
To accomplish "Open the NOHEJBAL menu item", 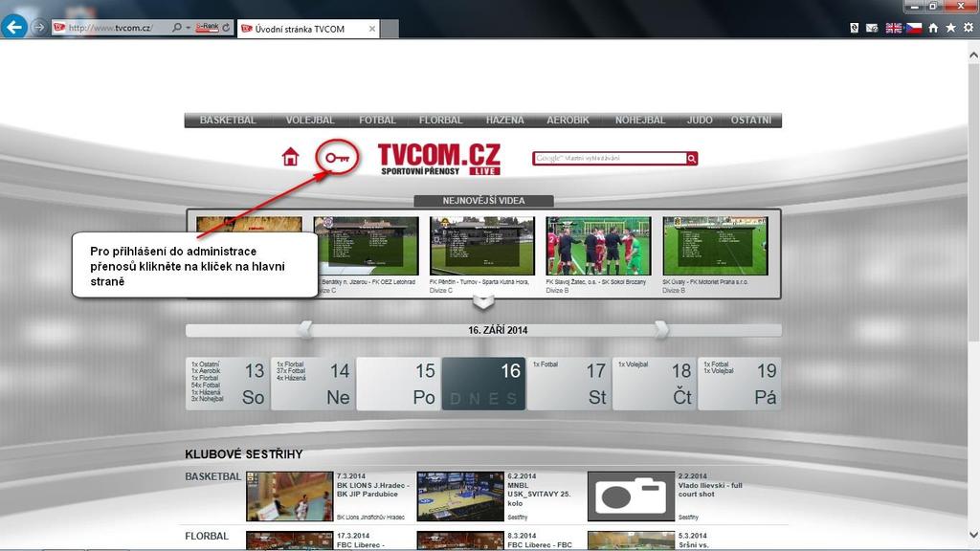I will click(x=640, y=120).
